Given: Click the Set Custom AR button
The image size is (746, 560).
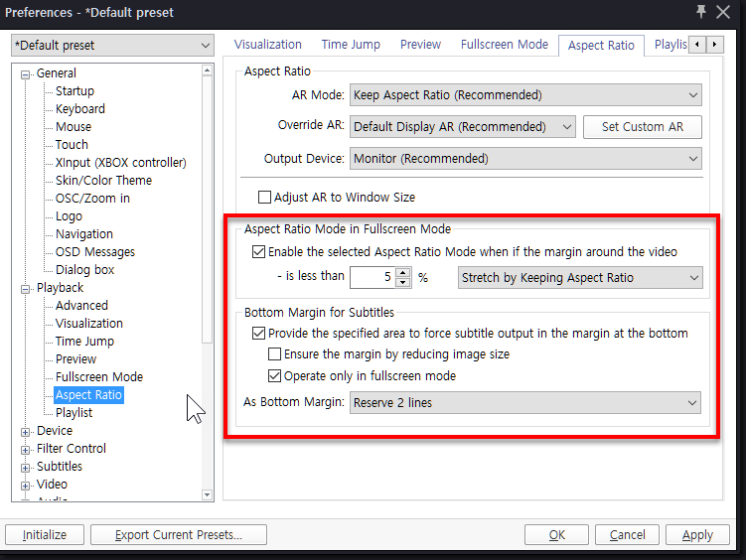Looking at the screenshot, I should 643,127.
